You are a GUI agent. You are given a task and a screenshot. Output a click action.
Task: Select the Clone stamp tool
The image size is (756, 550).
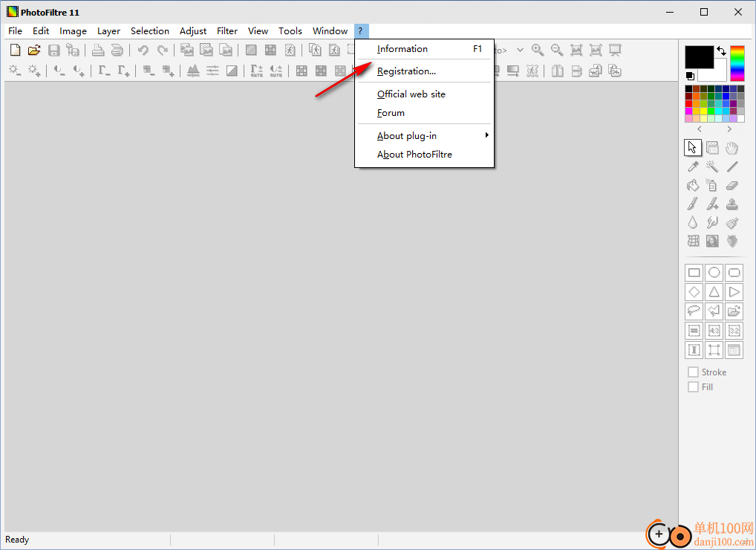pyautogui.click(x=732, y=204)
